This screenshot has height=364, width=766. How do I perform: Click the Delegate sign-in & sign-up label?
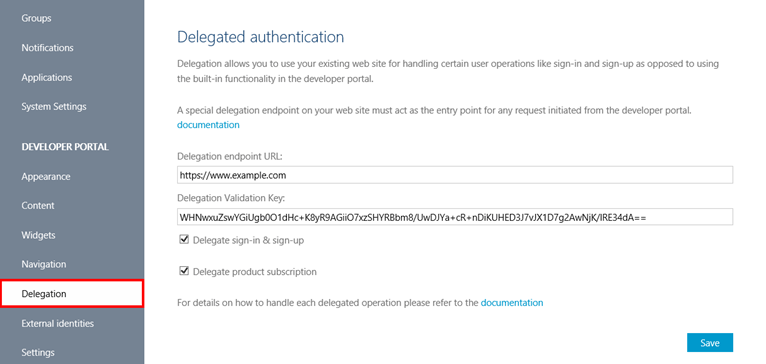[x=249, y=240]
